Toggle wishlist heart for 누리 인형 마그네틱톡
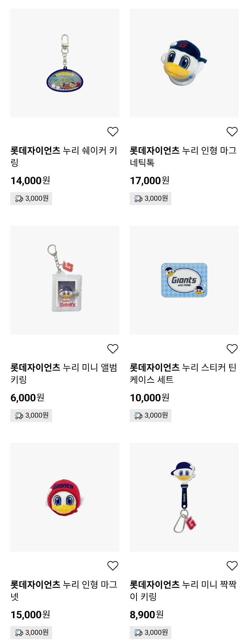Image resolution: width=249 pixels, height=644 pixels. [232, 132]
